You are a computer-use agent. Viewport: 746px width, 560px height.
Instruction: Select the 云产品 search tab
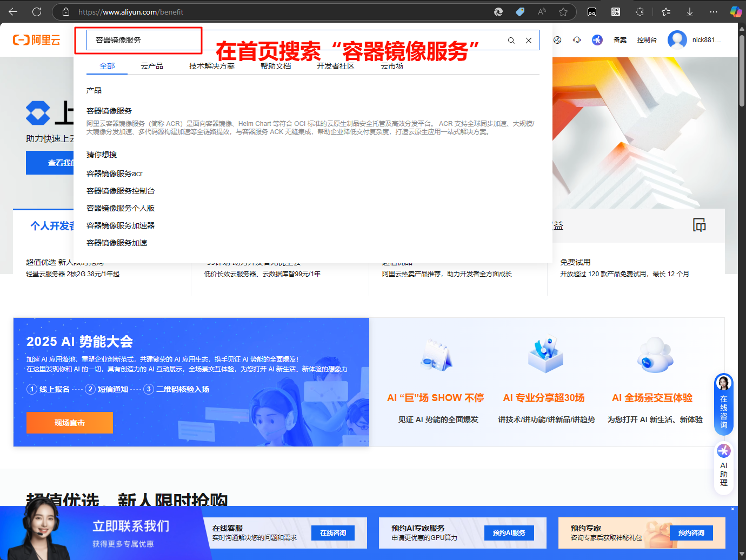152,66
